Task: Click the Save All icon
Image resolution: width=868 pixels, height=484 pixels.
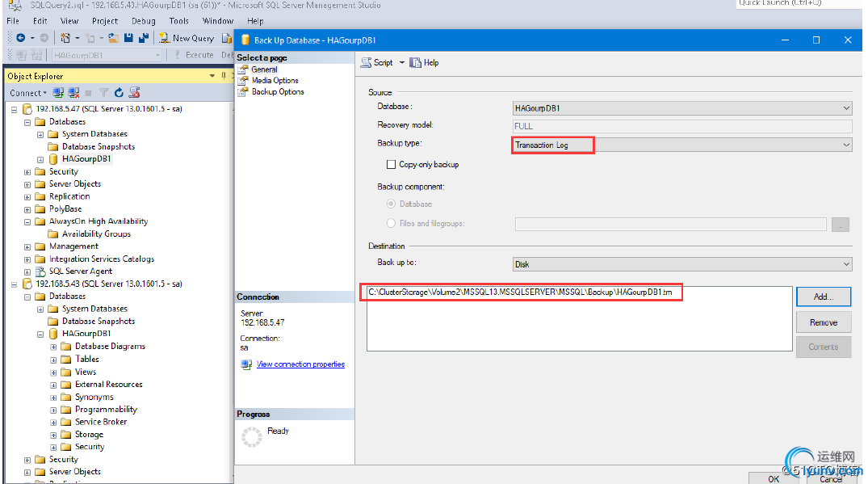Action: 144,38
